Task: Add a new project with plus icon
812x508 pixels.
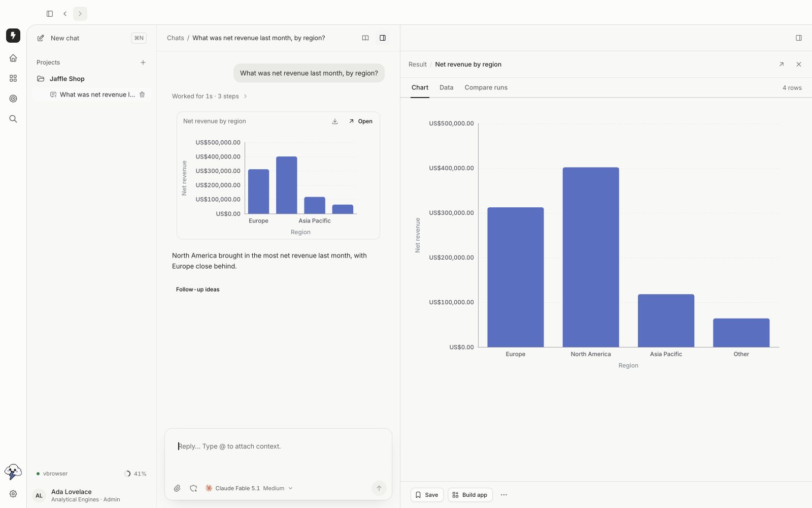Action: (143, 62)
